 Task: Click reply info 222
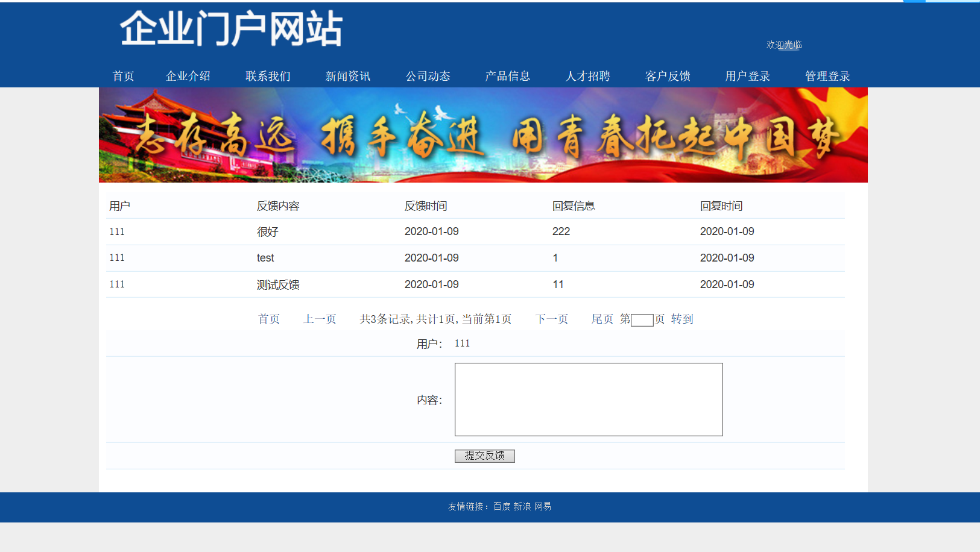(x=561, y=231)
